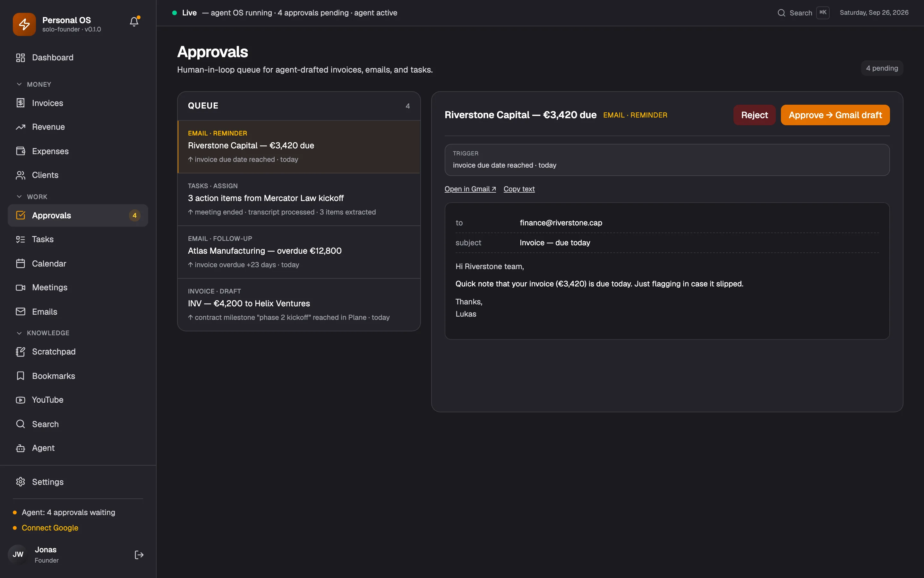
Task: Open YouTube section
Action: 78,400
